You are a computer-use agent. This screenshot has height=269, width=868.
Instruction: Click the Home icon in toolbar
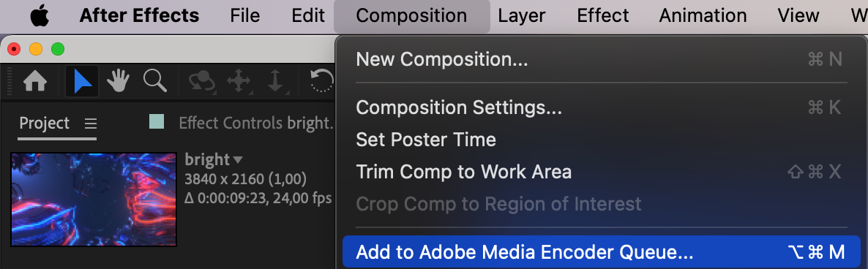click(x=35, y=82)
